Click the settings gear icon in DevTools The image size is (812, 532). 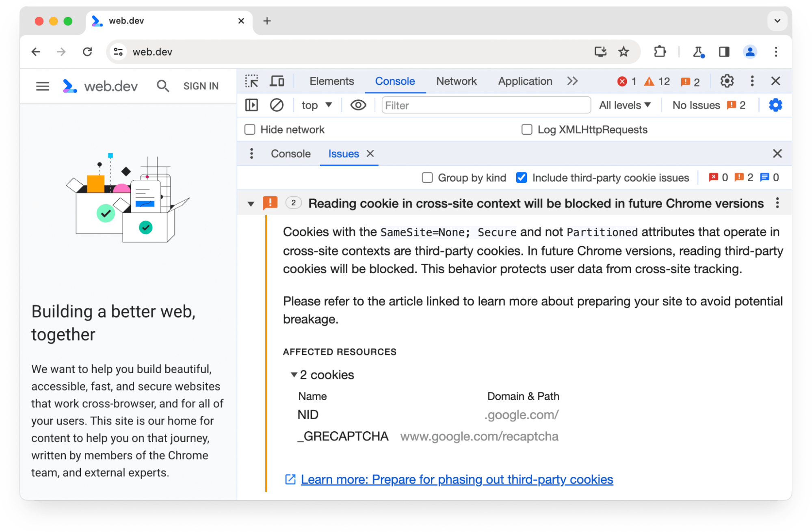tap(727, 81)
